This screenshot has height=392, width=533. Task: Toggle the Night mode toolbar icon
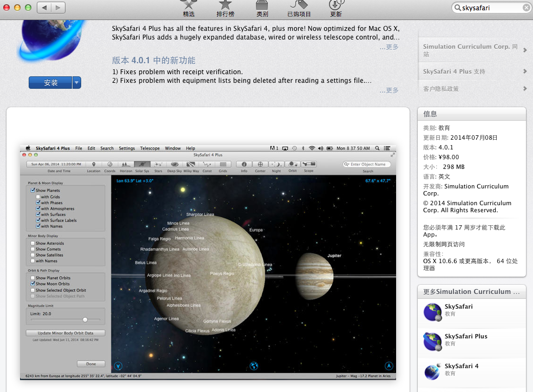pos(277,164)
